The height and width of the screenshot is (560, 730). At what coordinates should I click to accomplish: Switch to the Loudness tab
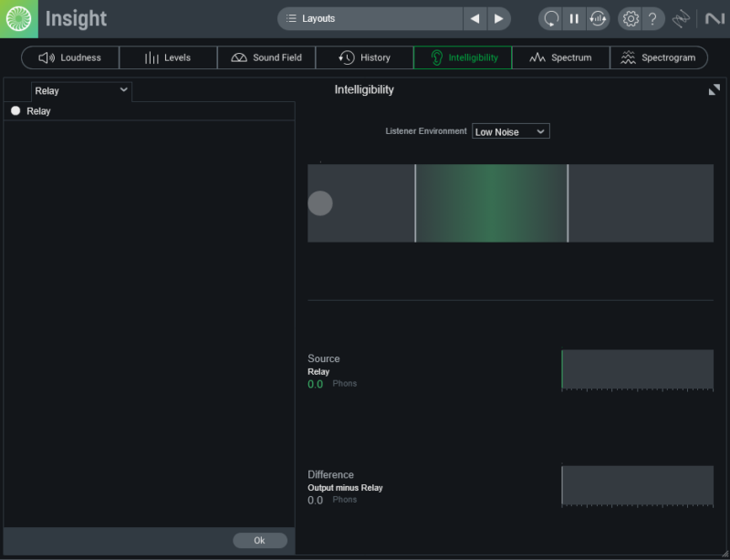coord(70,57)
